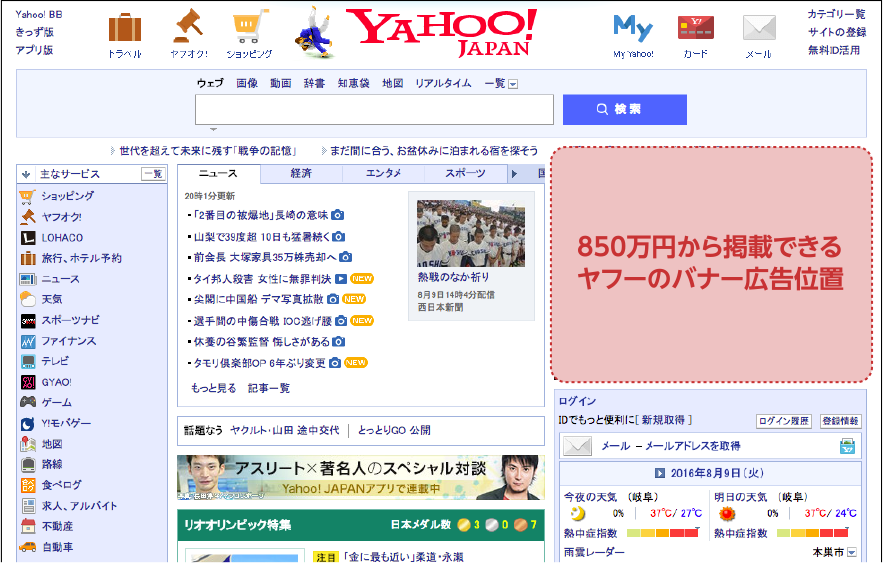Open 自動車 car sidebar item
The image size is (883, 563).
click(57, 547)
